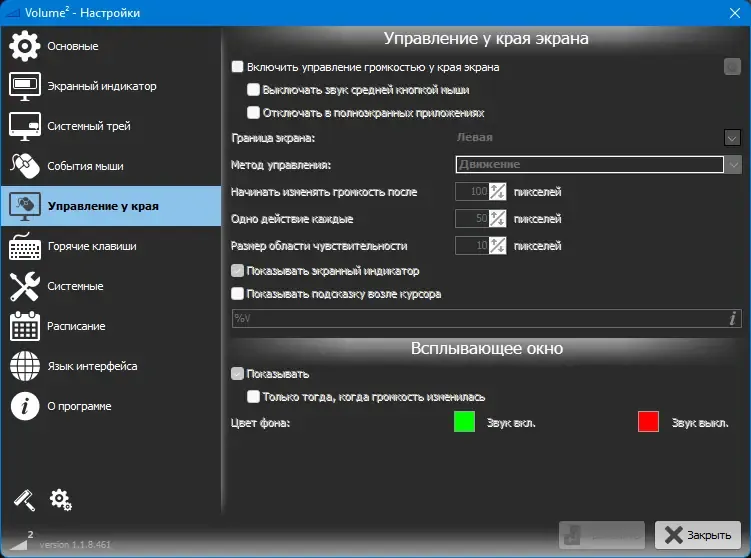Click the wrench and screwdriver Системные icon
Image resolution: width=751 pixels, height=558 pixels.
24,286
